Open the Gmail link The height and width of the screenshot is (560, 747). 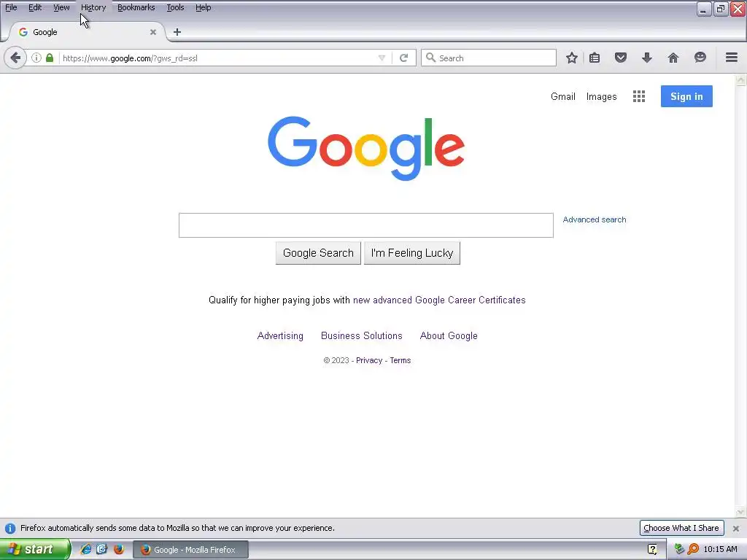pyautogui.click(x=563, y=97)
